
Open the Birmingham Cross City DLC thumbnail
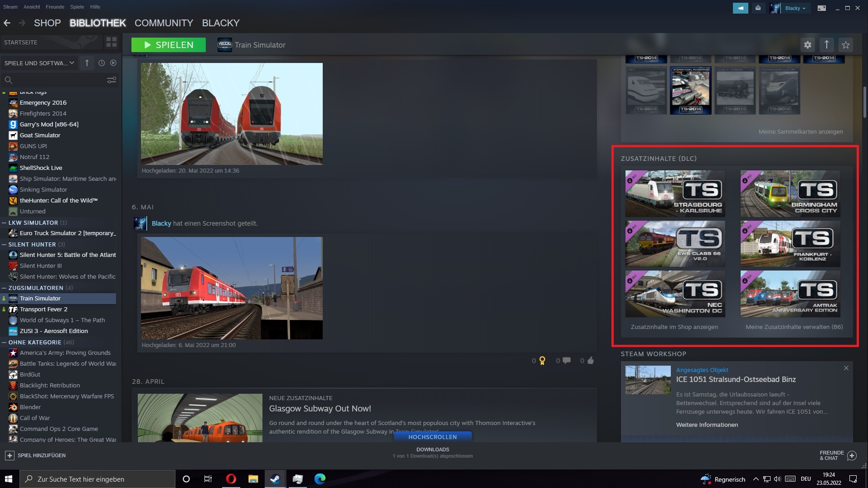790,194
